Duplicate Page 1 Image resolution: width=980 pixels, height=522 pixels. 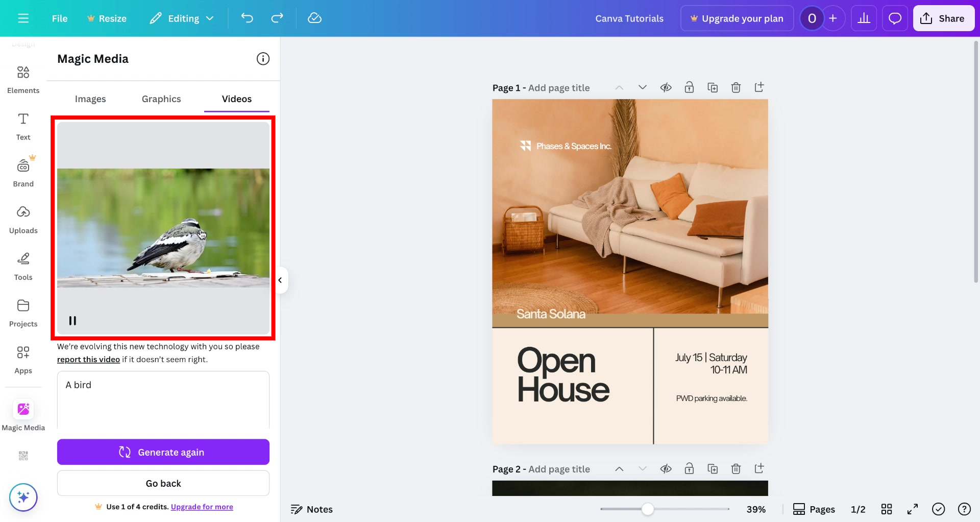713,87
